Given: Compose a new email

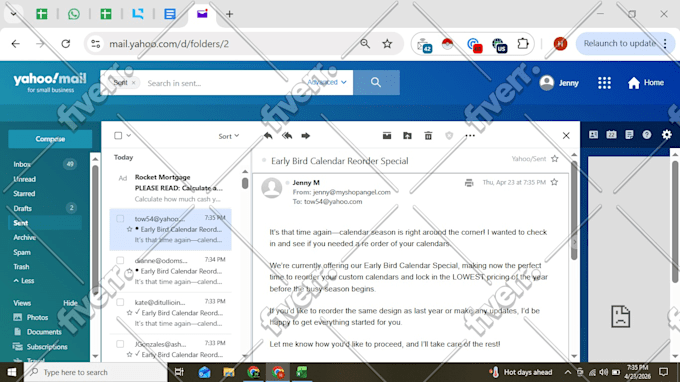Looking at the screenshot, I should 50,139.
